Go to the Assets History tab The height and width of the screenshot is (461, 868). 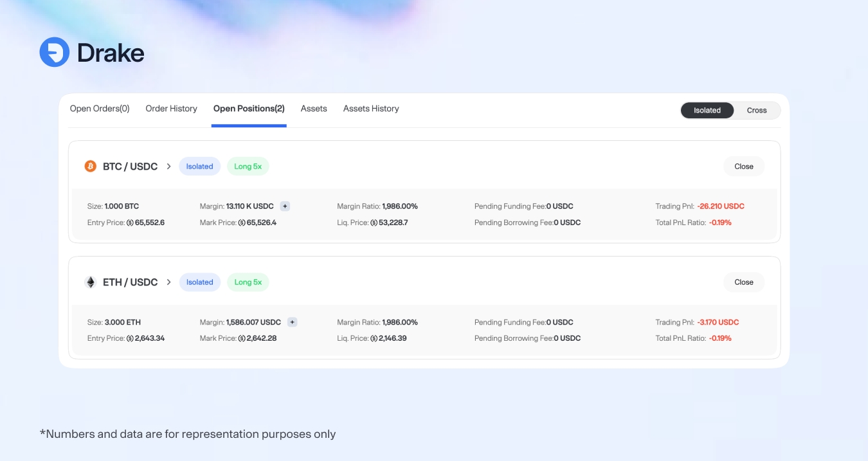click(x=371, y=109)
